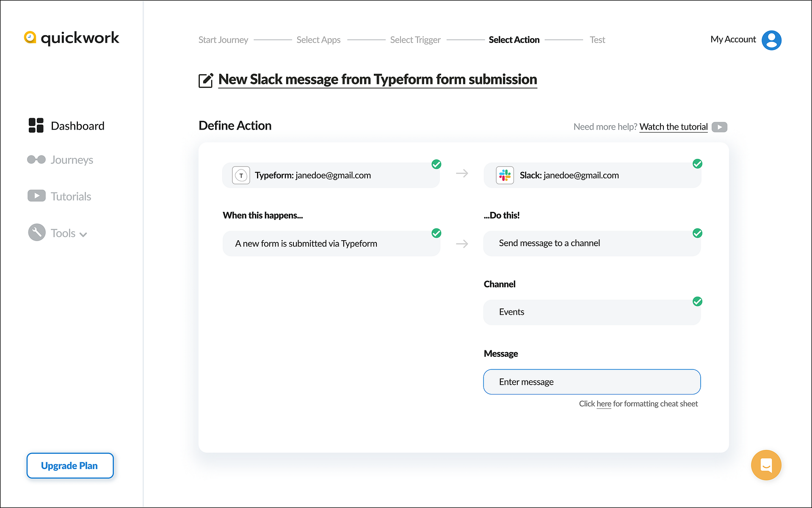Click the user profile avatar icon

(x=771, y=40)
